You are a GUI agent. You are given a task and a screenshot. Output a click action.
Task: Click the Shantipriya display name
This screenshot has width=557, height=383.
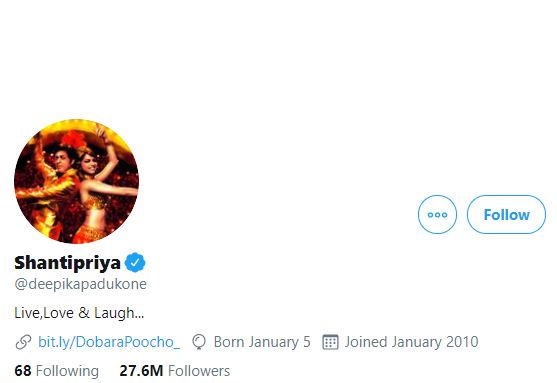pyautogui.click(x=67, y=263)
